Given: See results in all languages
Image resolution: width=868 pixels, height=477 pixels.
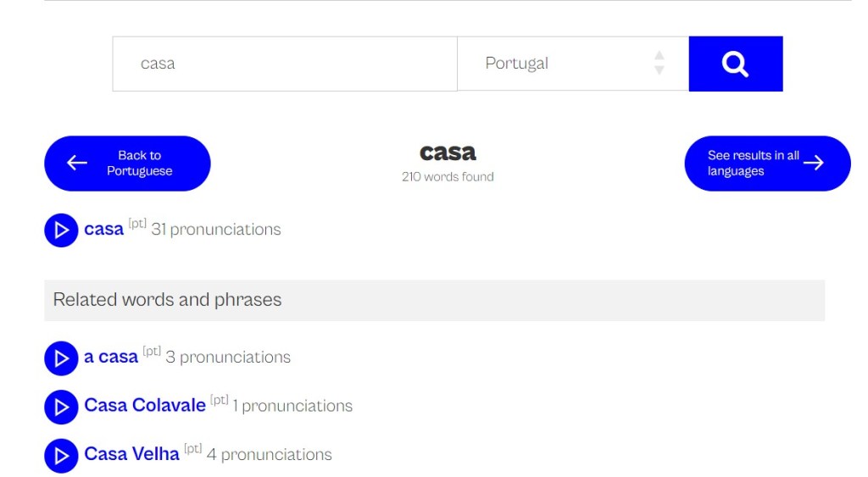Looking at the screenshot, I should (x=753, y=164).
